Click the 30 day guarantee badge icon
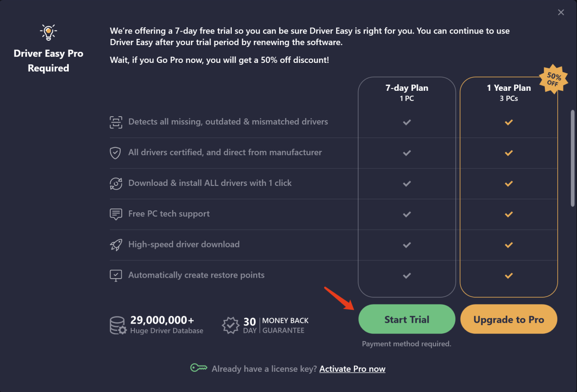 (x=231, y=325)
